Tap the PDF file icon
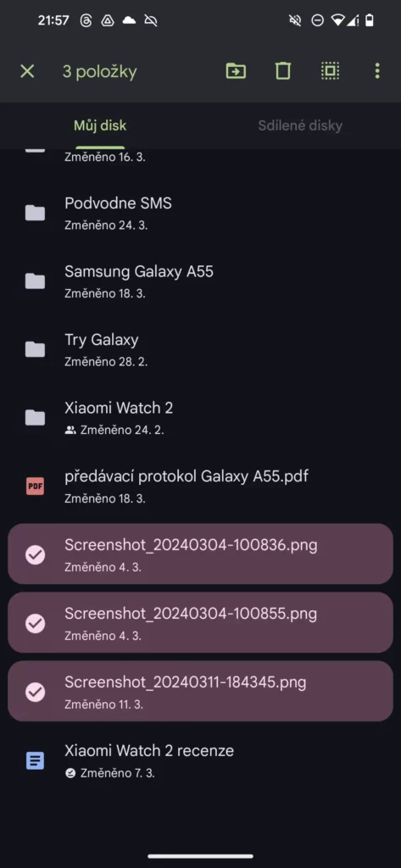401x868 pixels. coord(35,486)
